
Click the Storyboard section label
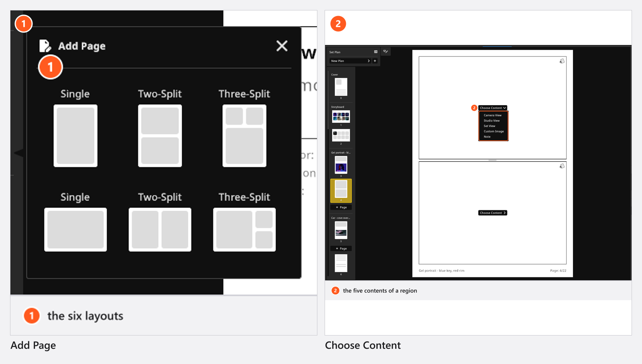coord(337,107)
